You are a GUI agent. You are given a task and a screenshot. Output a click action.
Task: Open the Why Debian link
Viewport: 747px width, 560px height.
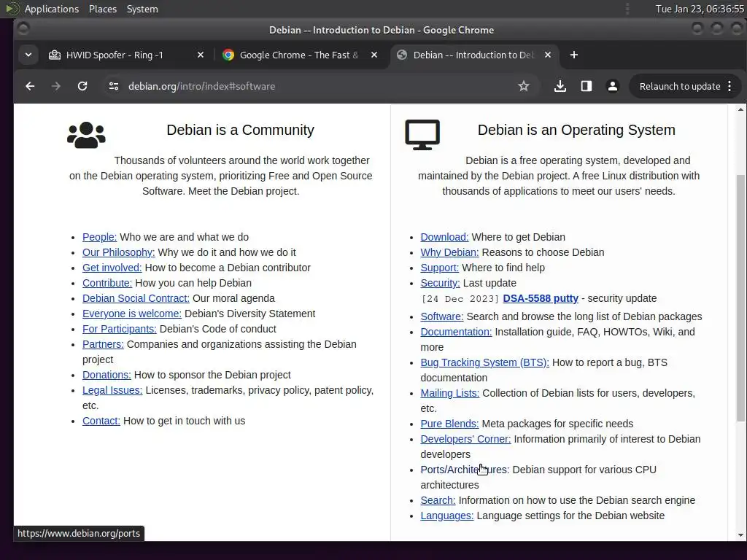(x=449, y=252)
